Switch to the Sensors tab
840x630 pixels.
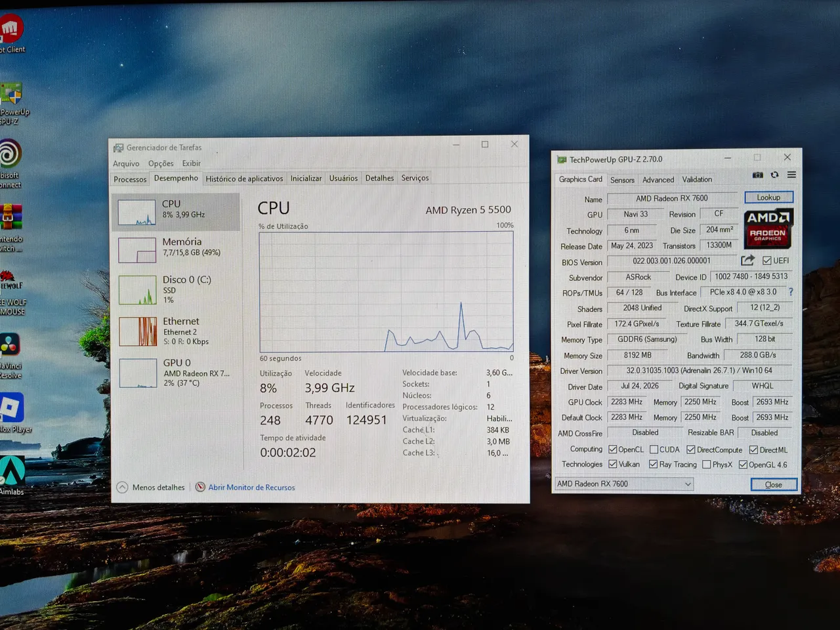[x=622, y=180]
